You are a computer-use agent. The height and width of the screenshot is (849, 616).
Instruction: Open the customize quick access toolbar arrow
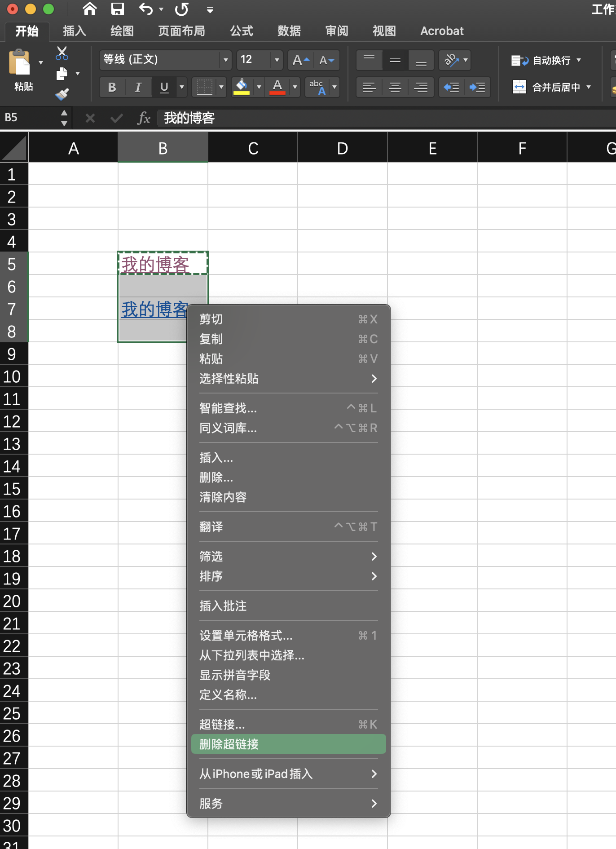click(x=210, y=9)
